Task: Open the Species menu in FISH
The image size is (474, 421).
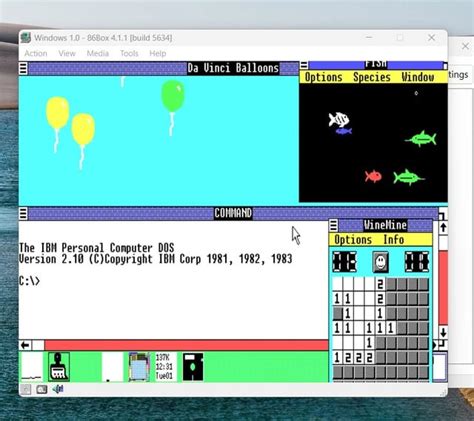Action: point(372,77)
